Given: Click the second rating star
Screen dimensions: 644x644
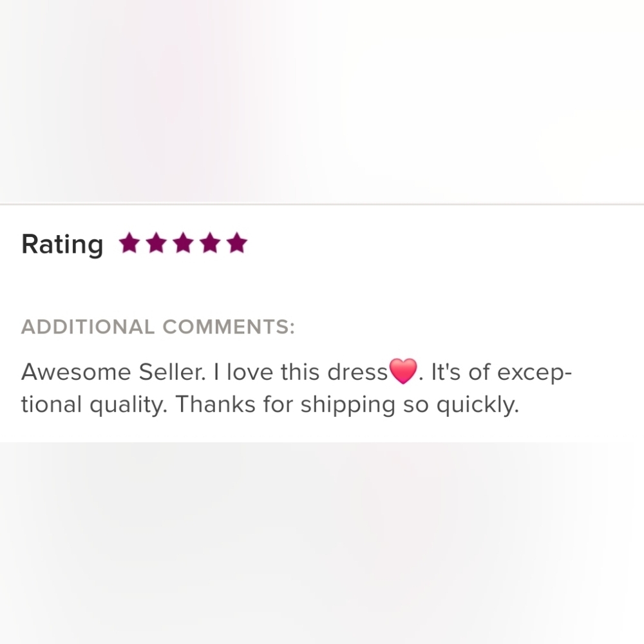Looking at the screenshot, I should 156,243.
